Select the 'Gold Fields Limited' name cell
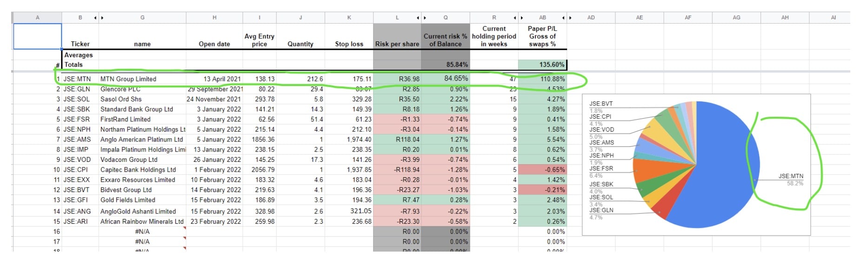 [x=142, y=200]
